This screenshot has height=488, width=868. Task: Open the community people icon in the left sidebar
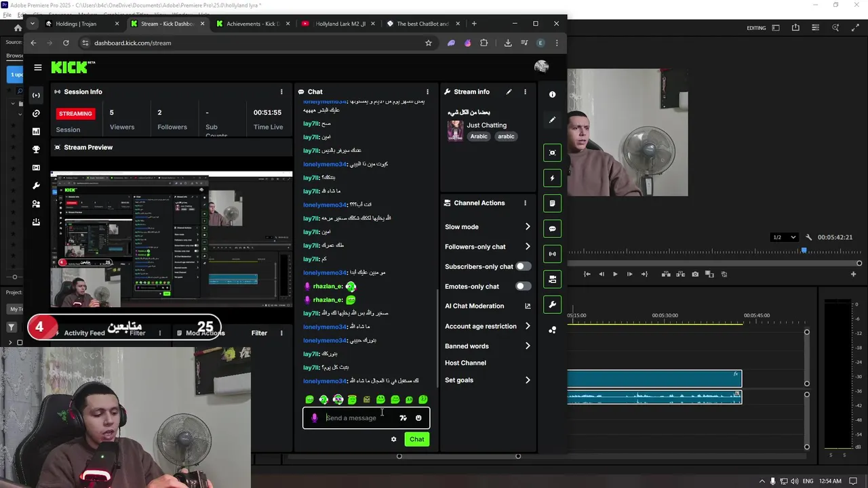[x=36, y=203]
